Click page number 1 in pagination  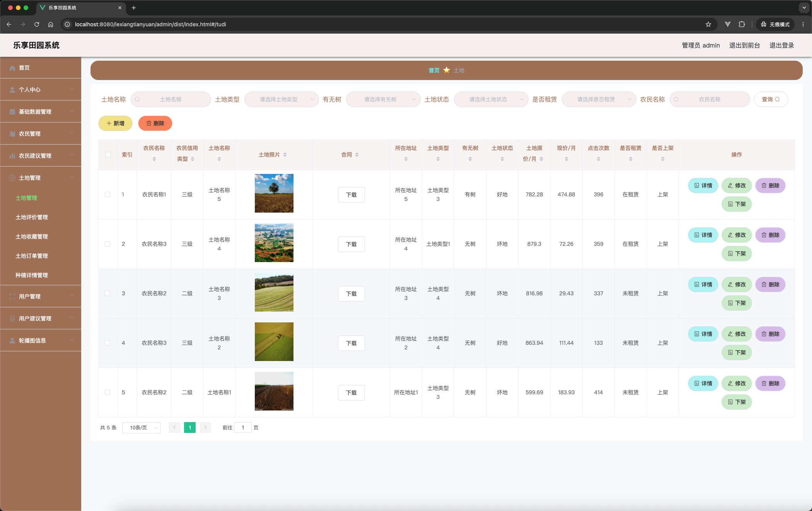tap(190, 428)
